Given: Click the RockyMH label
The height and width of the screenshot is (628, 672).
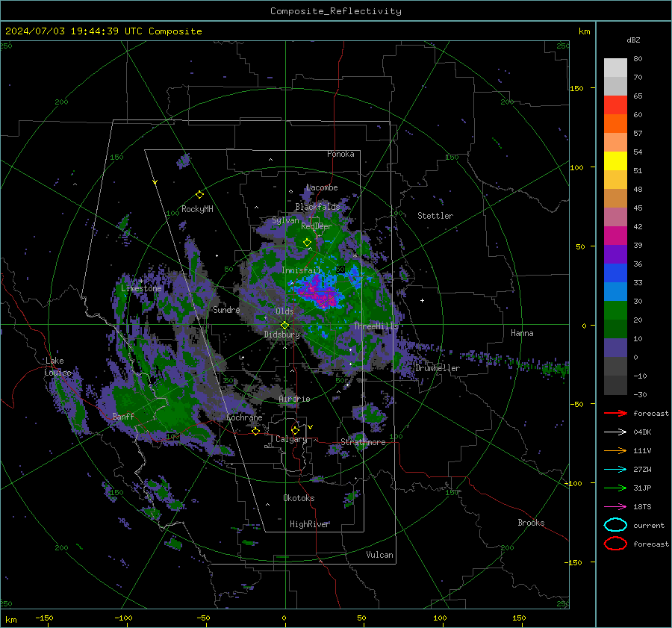Looking at the screenshot, I should (x=197, y=209).
